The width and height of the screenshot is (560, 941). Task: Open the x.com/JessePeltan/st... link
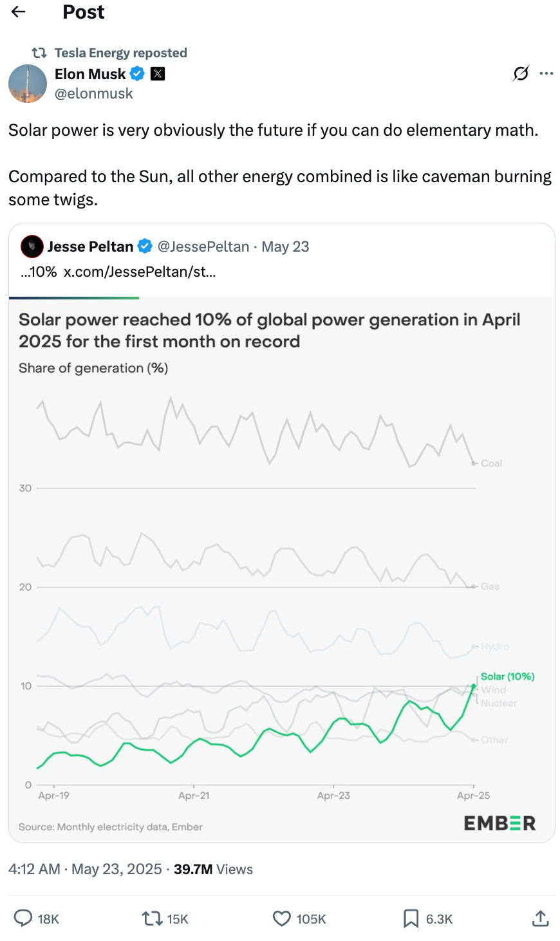(x=140, y=272)
